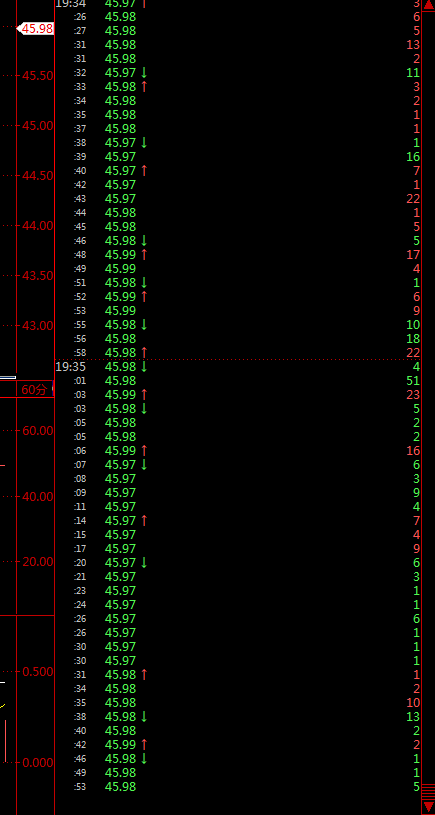The image size is (435, 815).
Task: Click the :24 time in the 19:35 block
Action: (x=81, y=605)
